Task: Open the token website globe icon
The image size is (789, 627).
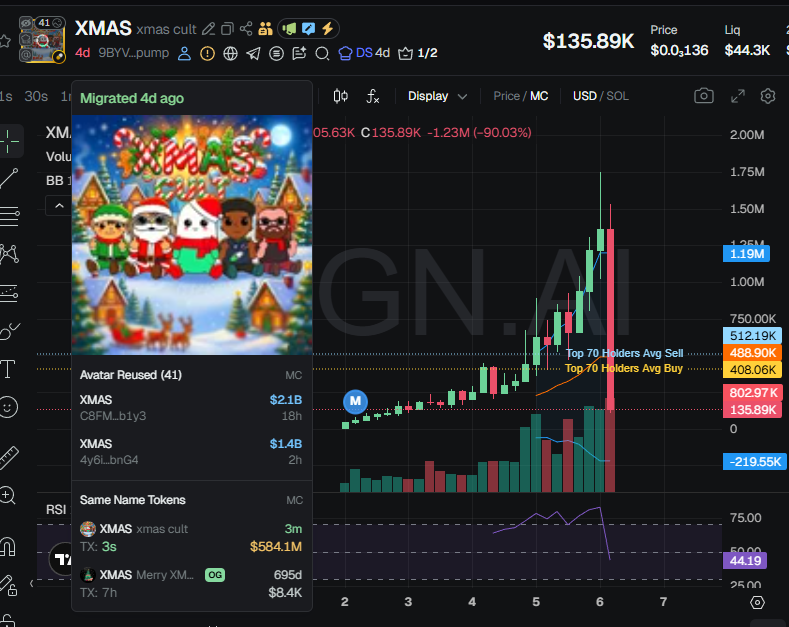Action: tap(230, 53)
